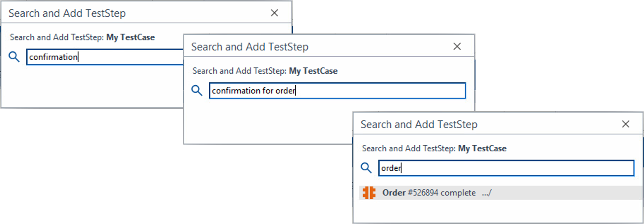Viewport: 644px width, 224px height.
Task: Click the magnifier icon next to 'confirmation for order'
Action: point(197,91)
